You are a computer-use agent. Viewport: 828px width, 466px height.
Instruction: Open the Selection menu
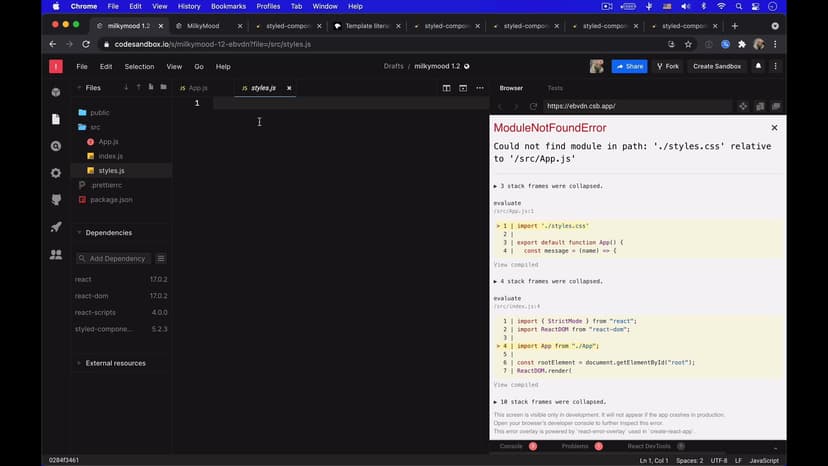(x=139, y=66)
